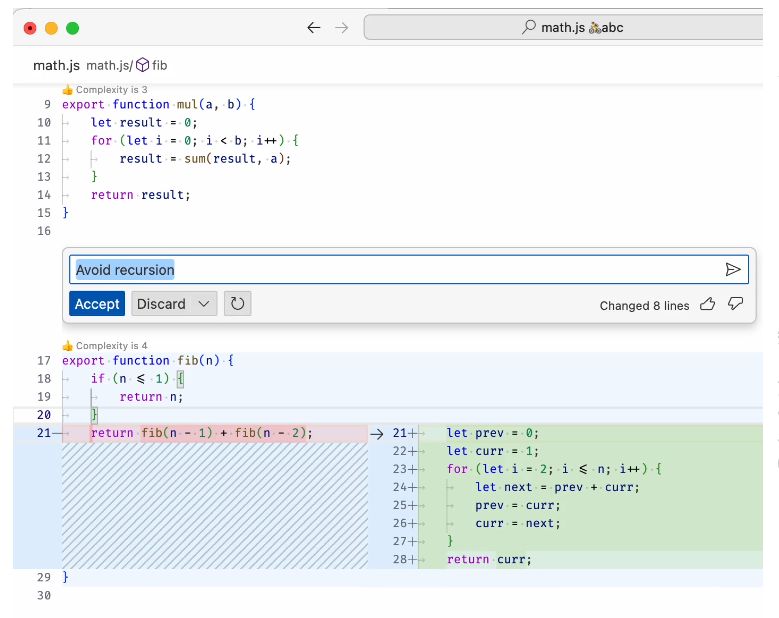Go back with the left arrow
Screen dimensions: 779x618
point(313,28)
